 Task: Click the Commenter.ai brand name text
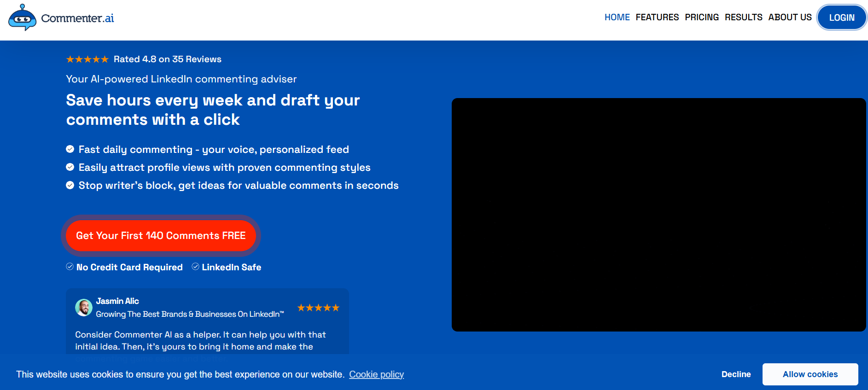pos(77,18)
